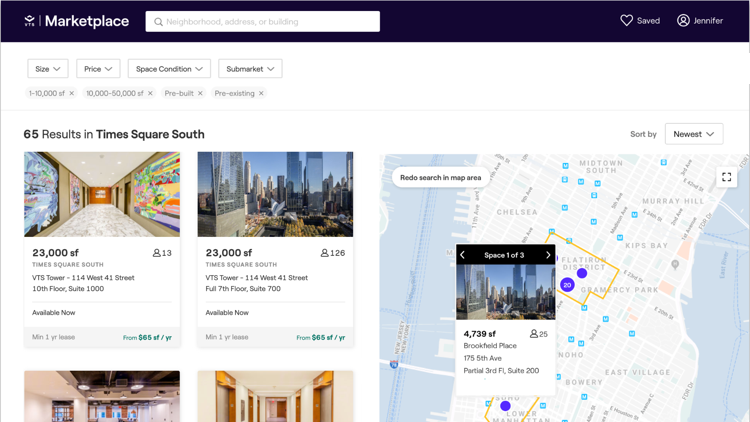Click Redo search in map area
Viewport: 750px width, 422px height.
[441, 178]
